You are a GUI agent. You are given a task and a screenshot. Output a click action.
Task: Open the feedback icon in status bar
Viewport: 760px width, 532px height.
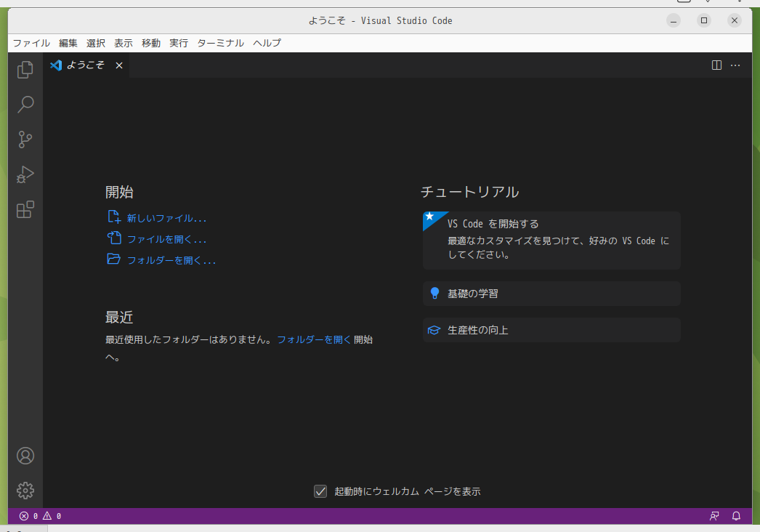click(x=714, y=516)
